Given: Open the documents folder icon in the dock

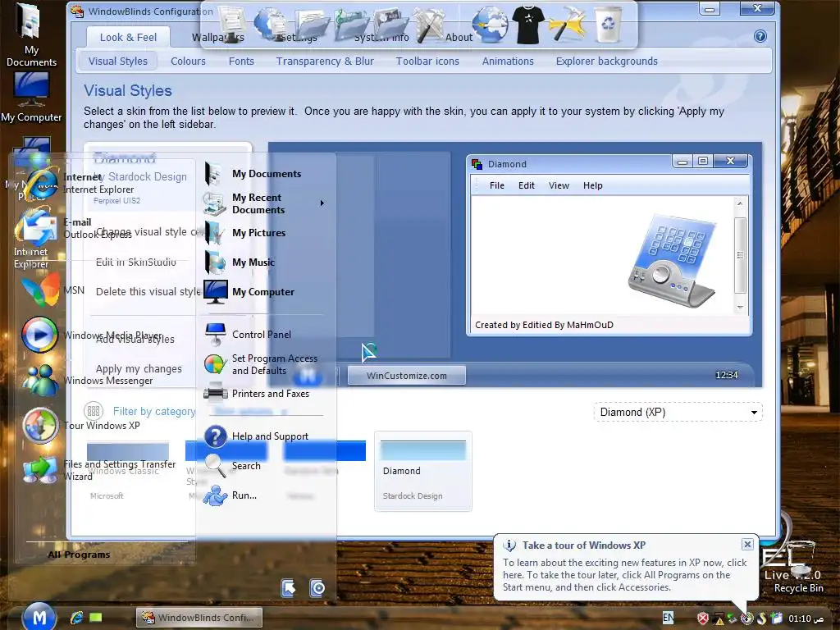Looking at the screenshot, I should point(313,24).
